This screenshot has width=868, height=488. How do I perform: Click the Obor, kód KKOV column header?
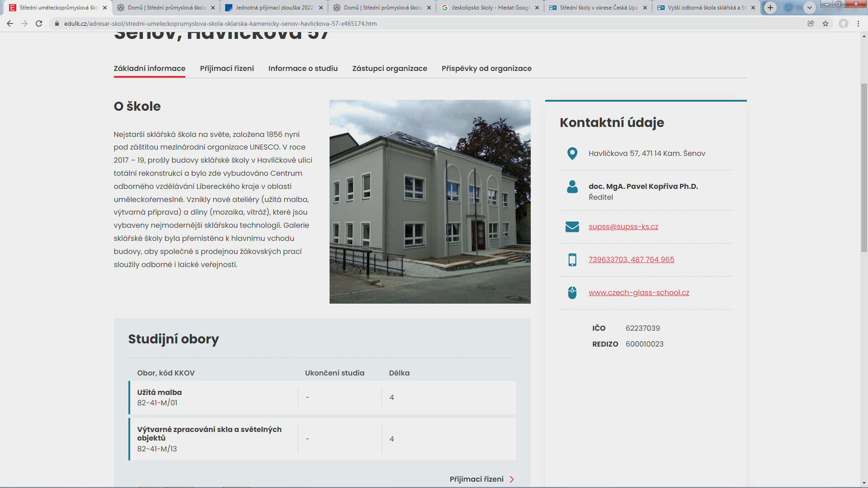point(166,373)
